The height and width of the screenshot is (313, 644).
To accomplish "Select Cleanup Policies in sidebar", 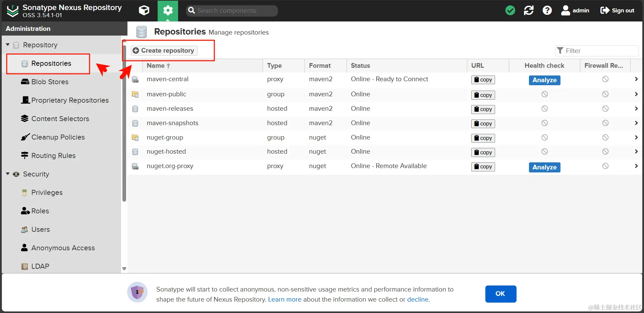I will tap(58, 137).
